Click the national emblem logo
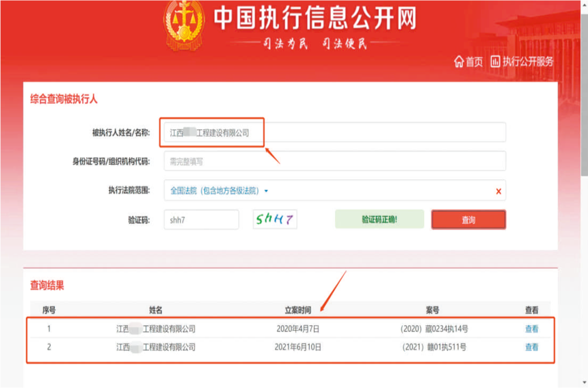 pos(184,26)
